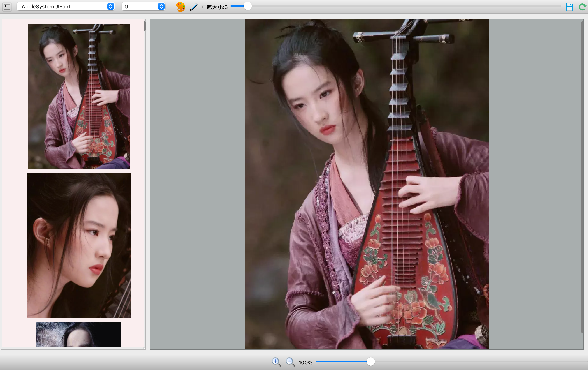Click the brush size slider knob
The image size is (588, 370).
248,6
